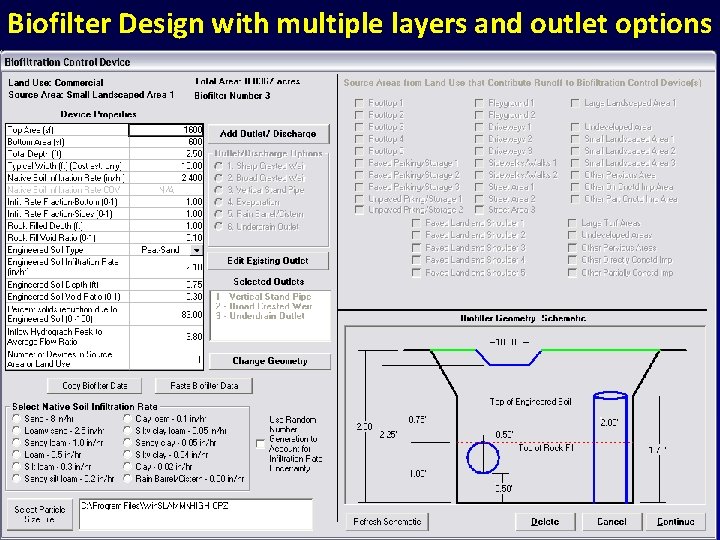Check the Large Turf Areas box
Image resolution: width=720 pixels, height=540 pixels.
pyautogui.click(x=572, y=223)
